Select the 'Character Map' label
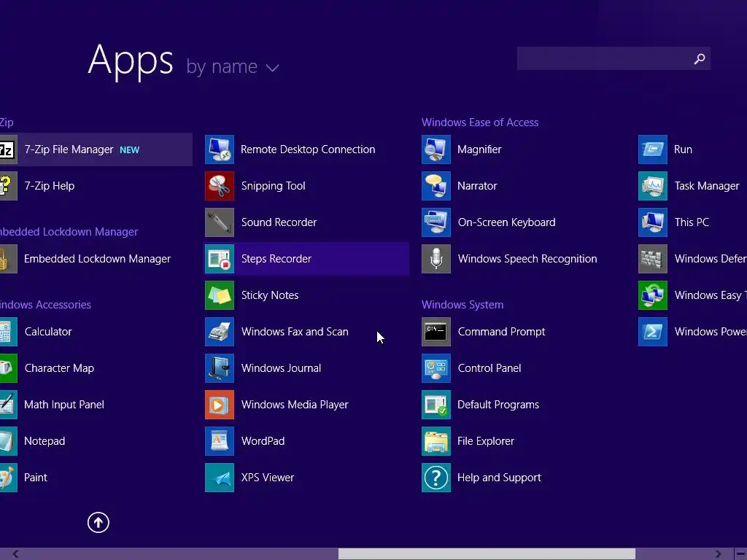Image resolution: width=747 pixels, height=560 pixels. coord(59,368)
